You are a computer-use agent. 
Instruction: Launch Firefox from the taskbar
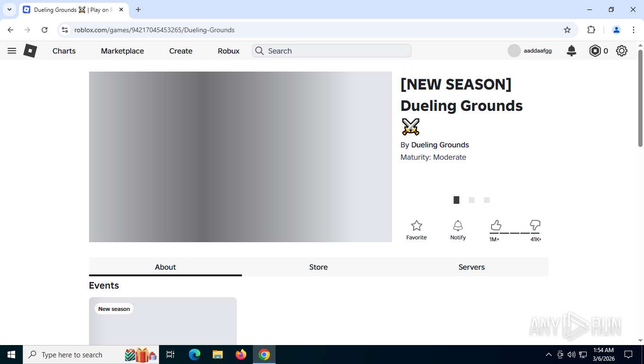click(x=241, y=355)
